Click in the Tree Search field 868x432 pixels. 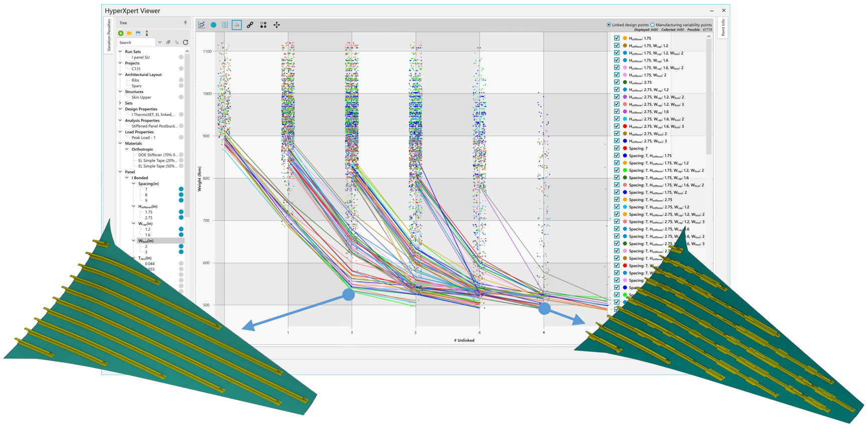click(x=136, y=43)
